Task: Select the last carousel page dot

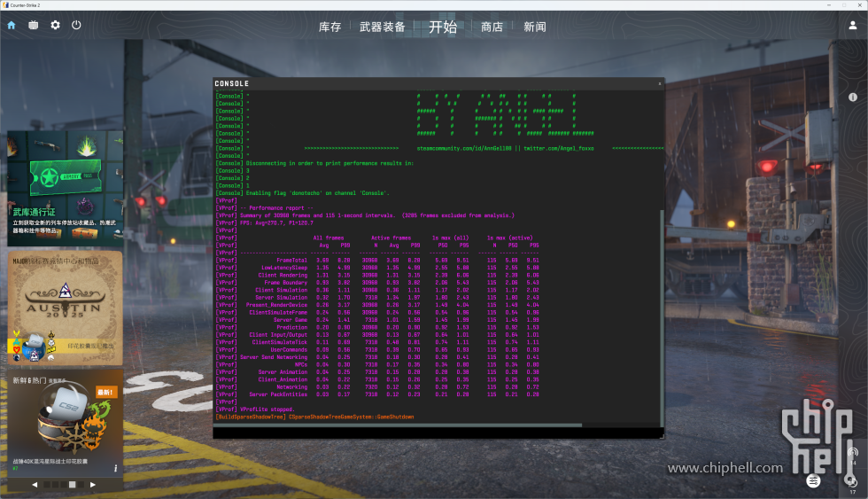Action: coord(81,485)
